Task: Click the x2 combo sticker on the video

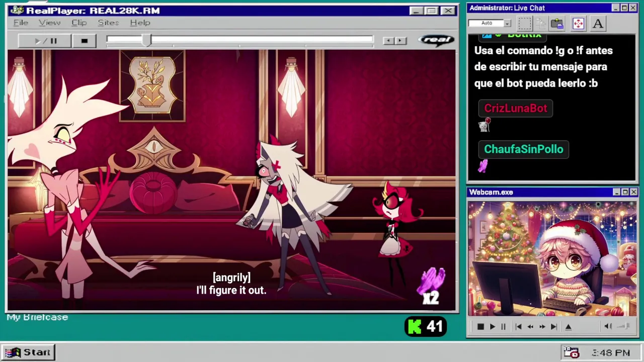Action: pyautogui.click(x=432, y=287)
